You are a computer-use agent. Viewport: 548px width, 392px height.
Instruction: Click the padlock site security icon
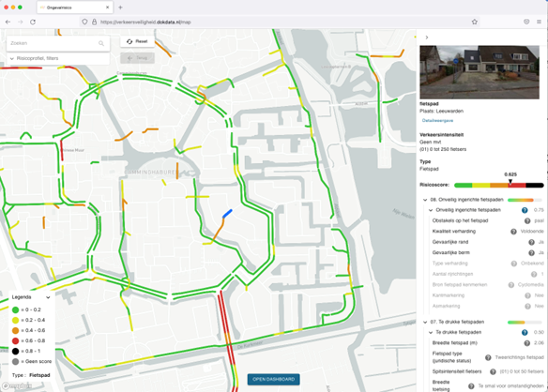[x=94, y=22]
